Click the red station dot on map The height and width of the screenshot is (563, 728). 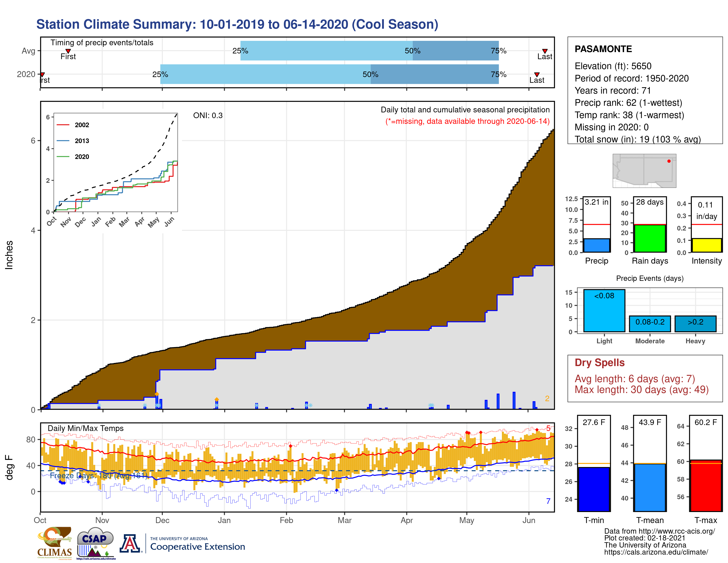[x=669, y=161]
